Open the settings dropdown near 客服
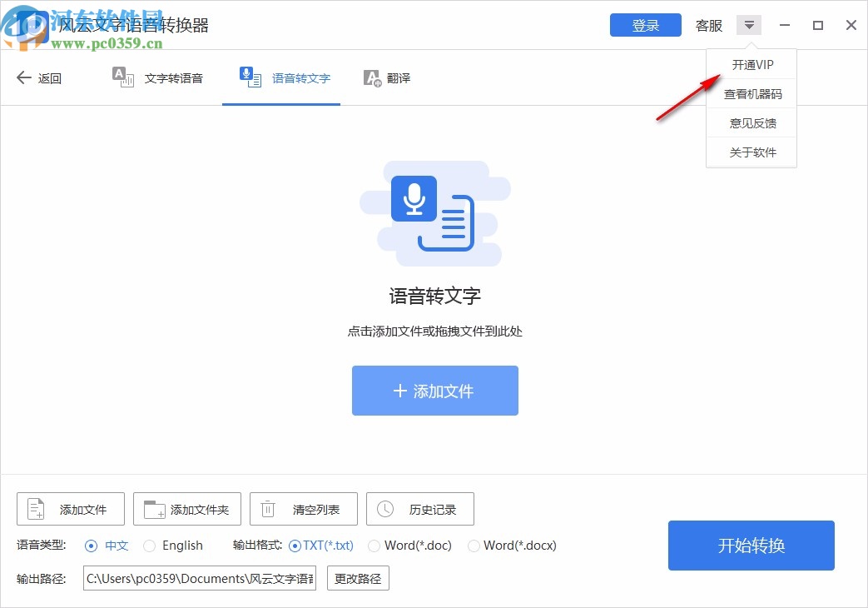The height and width of the screenshot is (608, 868). [x=748, y=24]
